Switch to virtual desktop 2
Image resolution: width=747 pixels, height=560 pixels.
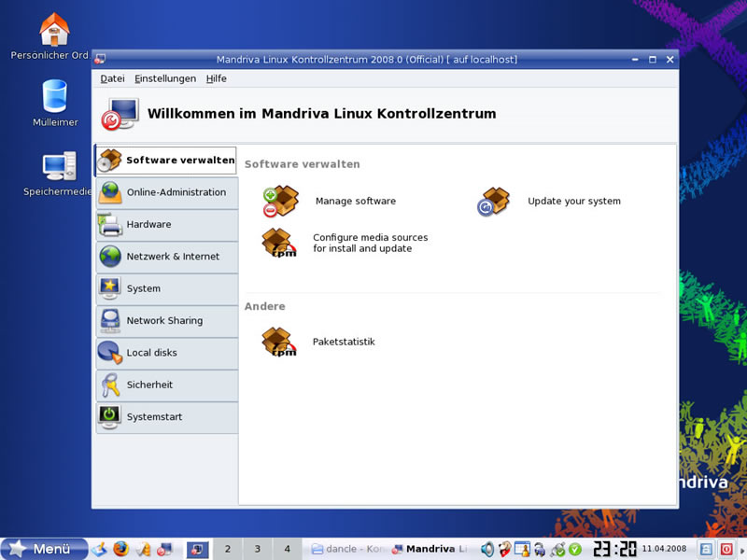pyautogui.click(x=228, y=549)
